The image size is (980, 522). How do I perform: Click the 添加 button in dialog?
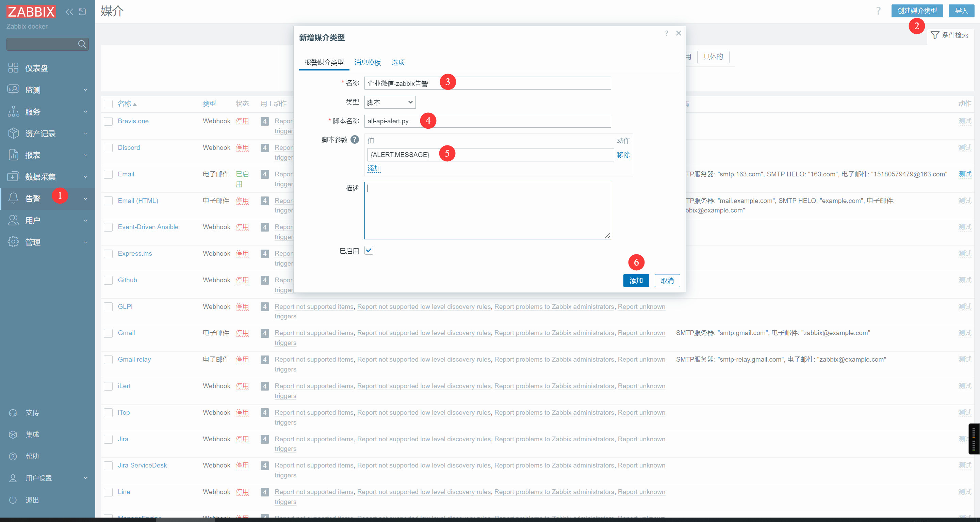coord(636,281)
